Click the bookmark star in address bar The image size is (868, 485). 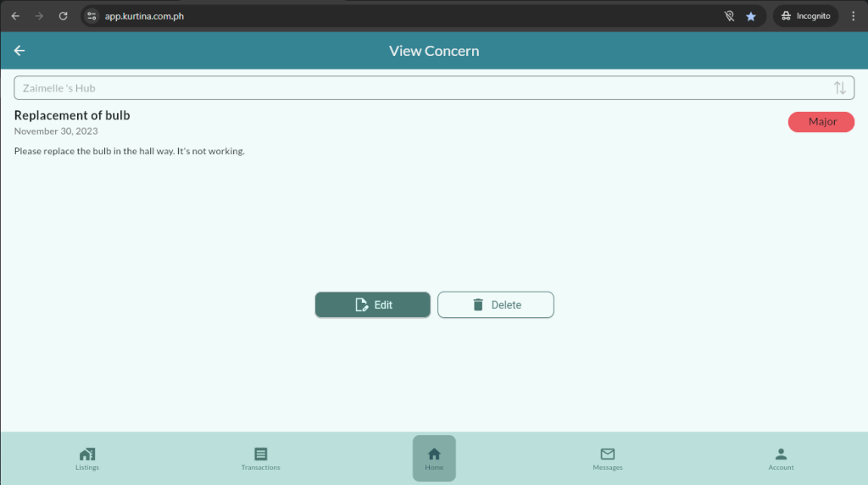(750, 16)
